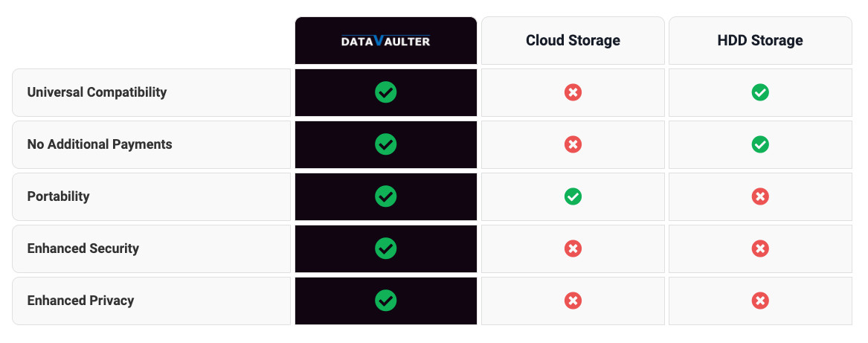Image resolution: width=868 pixels, height=343 pixels.
Task: Click Cloud Storage's green check for Portability
Action: click(x=573, y=196)
